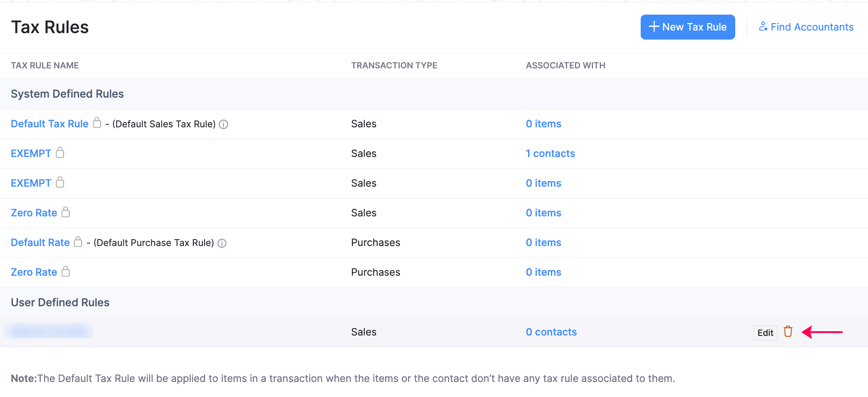This screenshot has width=868, height=397.
Task: Click the Tax Rule Name column header
Action: (x=45, y=65)
